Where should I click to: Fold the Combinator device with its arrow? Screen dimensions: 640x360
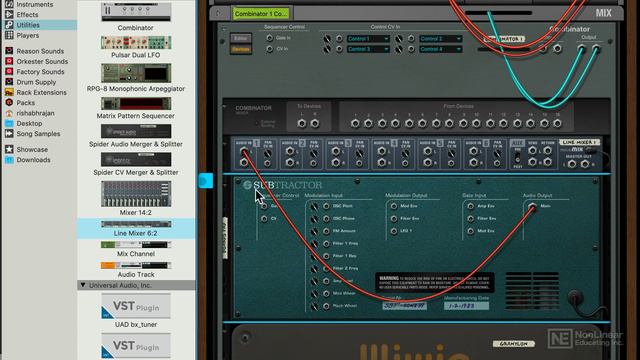tap(224, 29)
